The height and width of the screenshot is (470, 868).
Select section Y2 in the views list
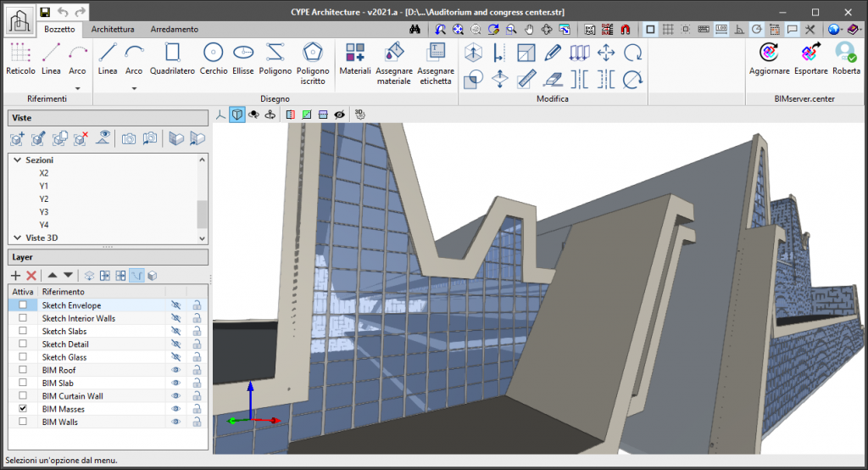(44, 199)
